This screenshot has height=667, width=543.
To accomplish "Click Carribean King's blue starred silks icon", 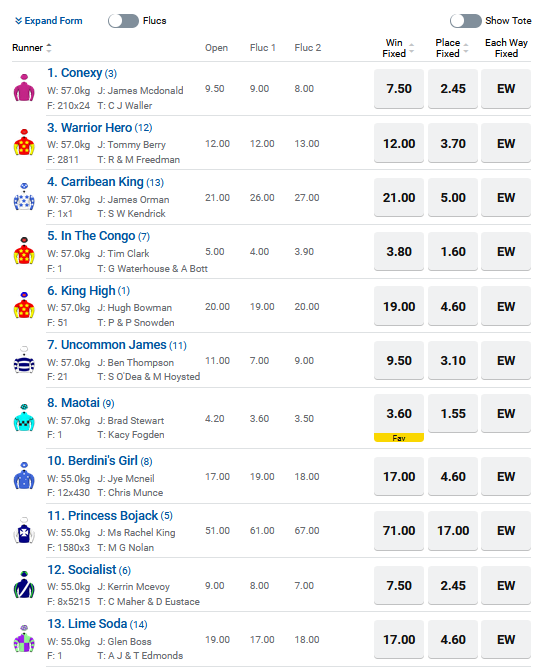I will click(x=24, y=197).
